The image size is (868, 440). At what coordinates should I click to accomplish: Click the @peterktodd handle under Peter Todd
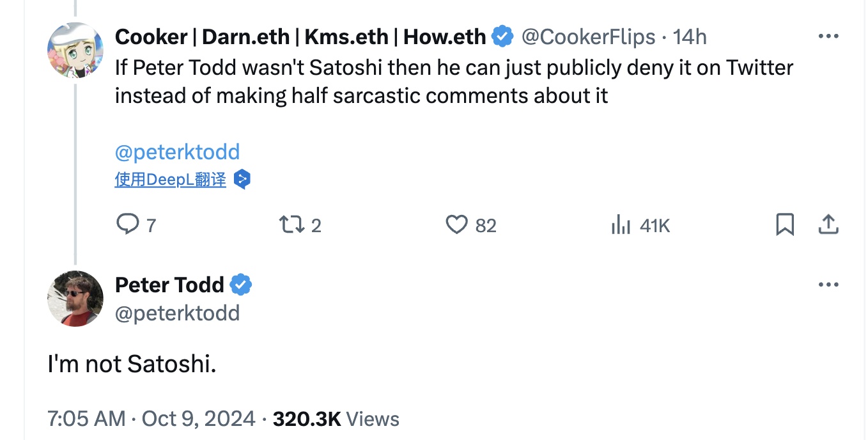pos(177,313)
